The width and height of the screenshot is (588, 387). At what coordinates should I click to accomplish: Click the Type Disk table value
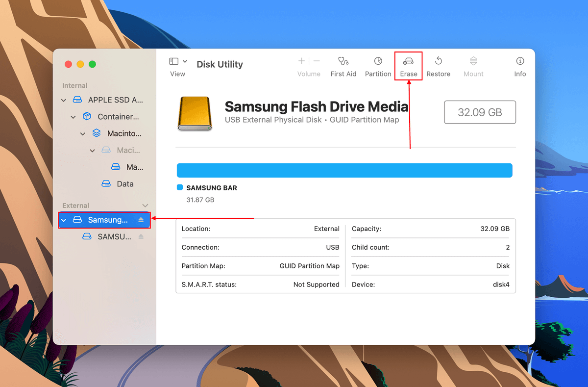point(503,266)
